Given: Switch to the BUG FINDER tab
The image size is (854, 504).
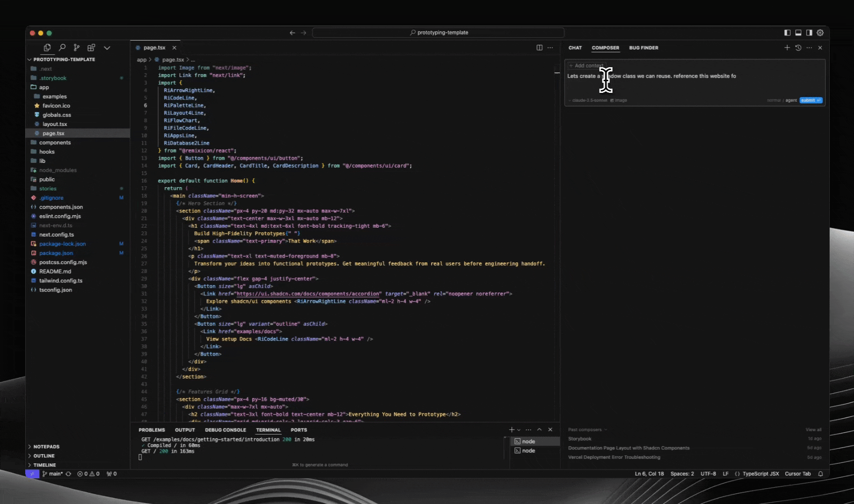Looking at the screenshot, I should pos(644,48).
